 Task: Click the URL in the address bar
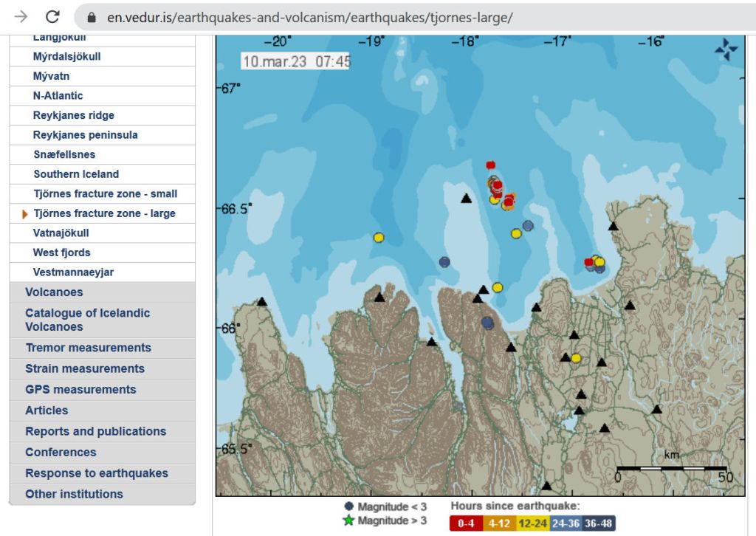[310, 18]
